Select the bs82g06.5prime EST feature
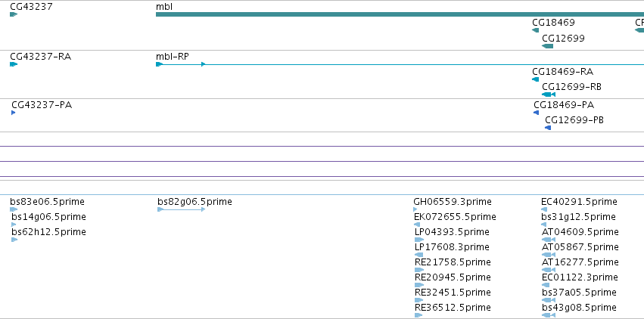The width and height of the screenshot is (644, 319). (181, 209)
